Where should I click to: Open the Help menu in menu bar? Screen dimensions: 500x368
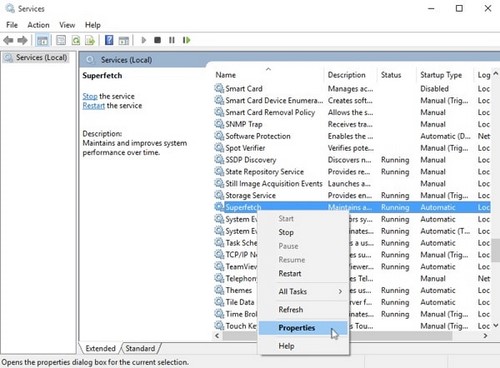(x=93, y=25)
